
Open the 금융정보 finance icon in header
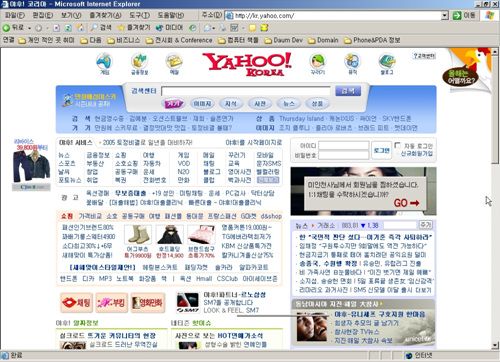139,64
